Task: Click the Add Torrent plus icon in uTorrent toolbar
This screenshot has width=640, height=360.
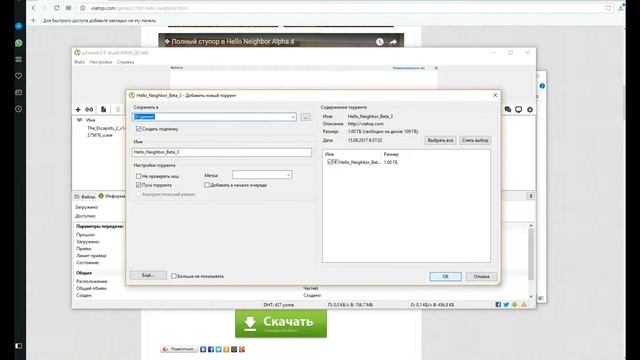Action: click(x=78, y=109)
